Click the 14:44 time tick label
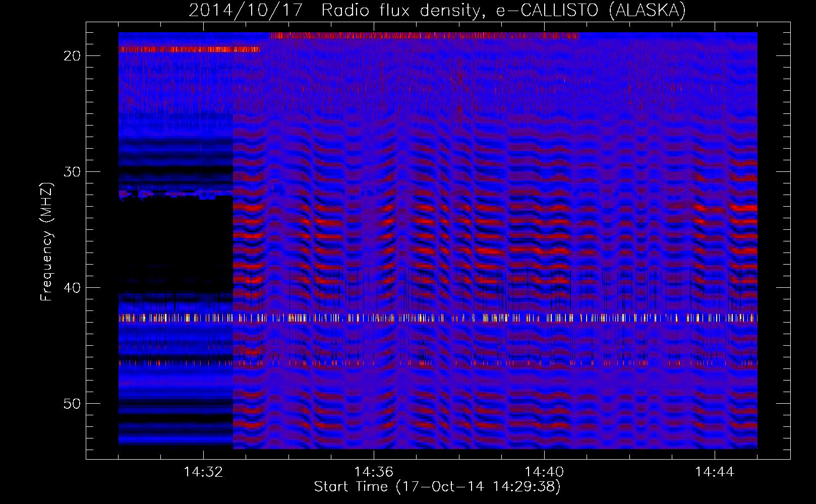 [715, 472]
